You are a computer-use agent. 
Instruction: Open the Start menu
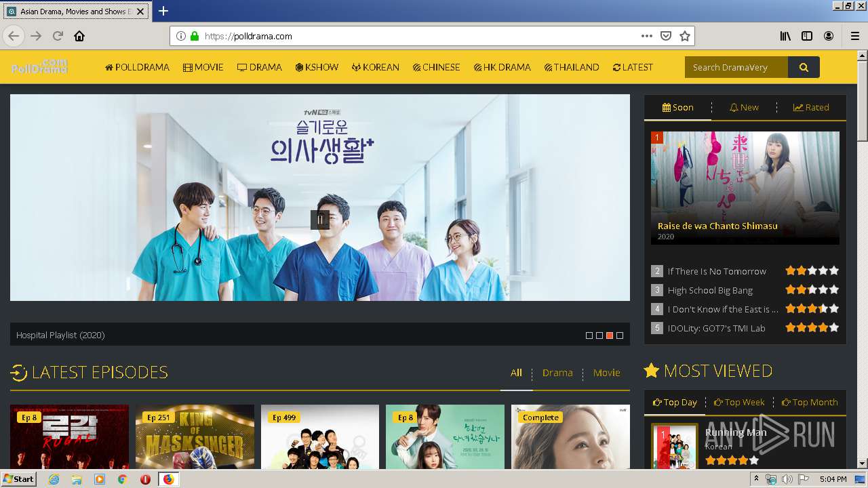18,479
